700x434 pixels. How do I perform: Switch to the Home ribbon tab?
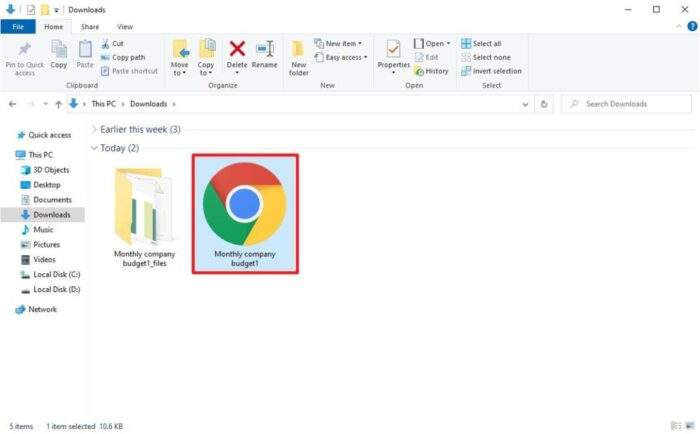click(x=54, y=27)
